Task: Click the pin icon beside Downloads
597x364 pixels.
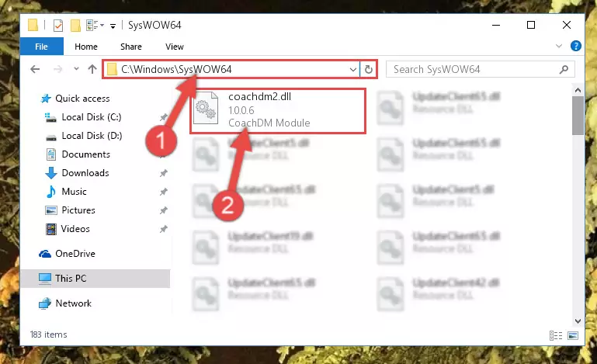Action: pos(163,173)
